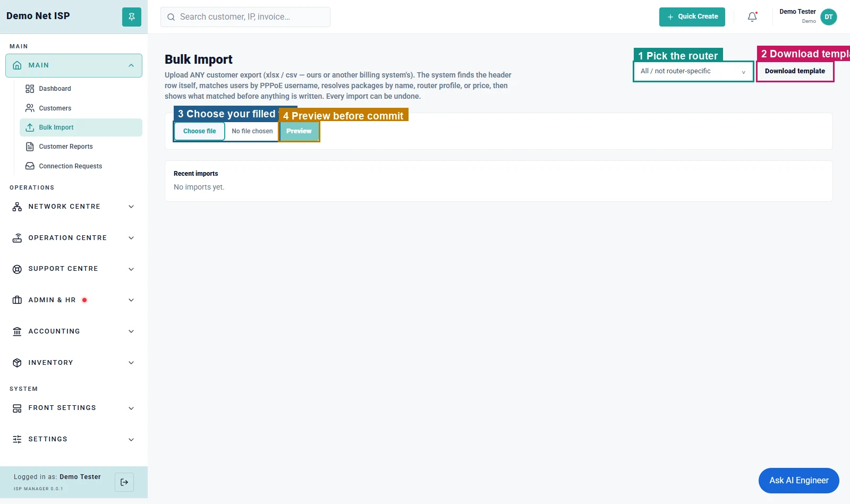The image size is (850, 504).
Task: Click the Inventory box icon
Action: coord(17,363)
